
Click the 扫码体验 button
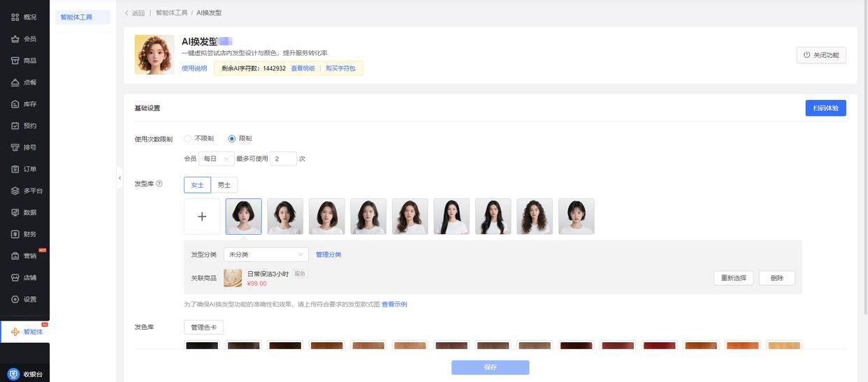[x=825, y=108]
